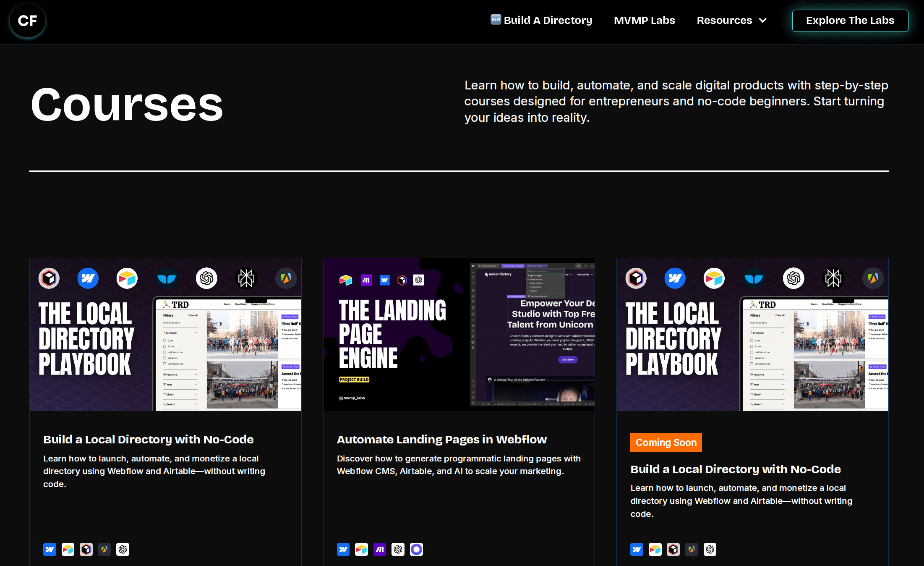This screenshot has height=566, width=924.
Task: Expand the Resources dropdown chevron
Action: tap(763, 20)
